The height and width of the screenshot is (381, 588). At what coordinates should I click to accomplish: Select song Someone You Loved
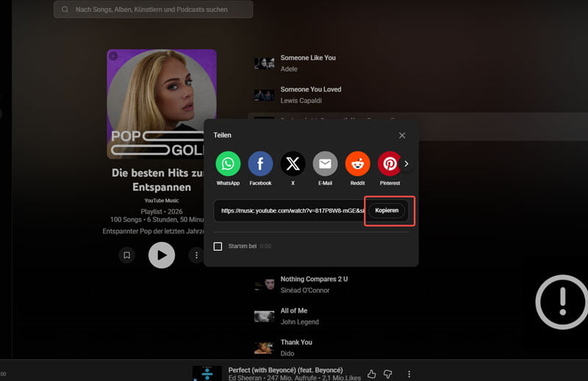click(311, 89)
